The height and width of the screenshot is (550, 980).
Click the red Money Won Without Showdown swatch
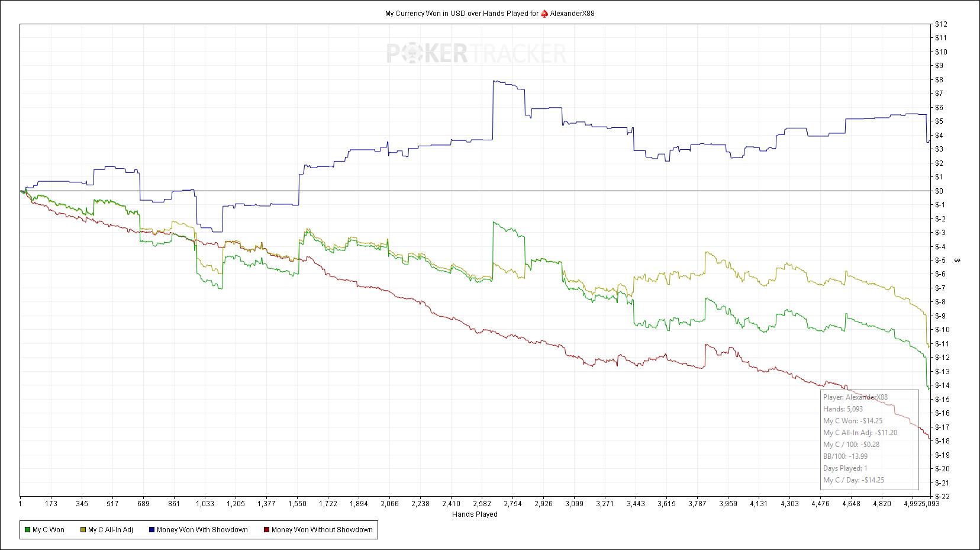coord(266,530)
